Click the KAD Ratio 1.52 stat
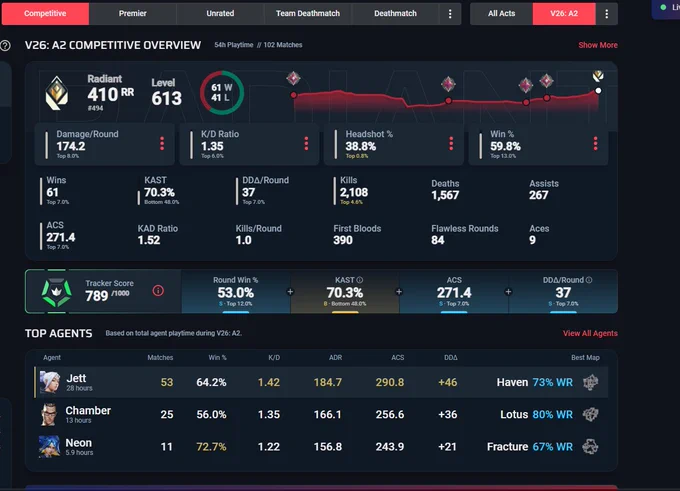 (x=158, y=235)
